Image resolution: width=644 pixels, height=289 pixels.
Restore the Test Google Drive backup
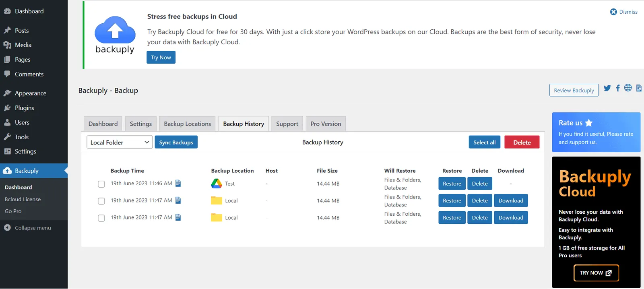click(452, 184)
